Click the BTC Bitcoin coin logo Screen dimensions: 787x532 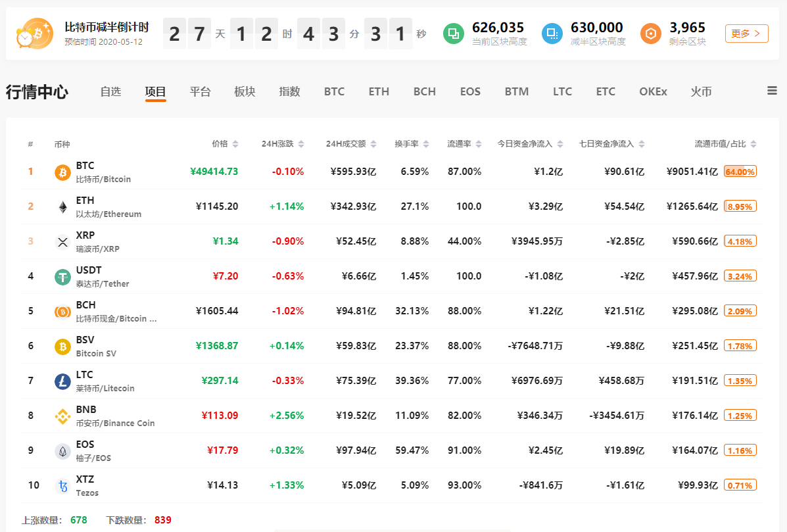coord(62,172)
